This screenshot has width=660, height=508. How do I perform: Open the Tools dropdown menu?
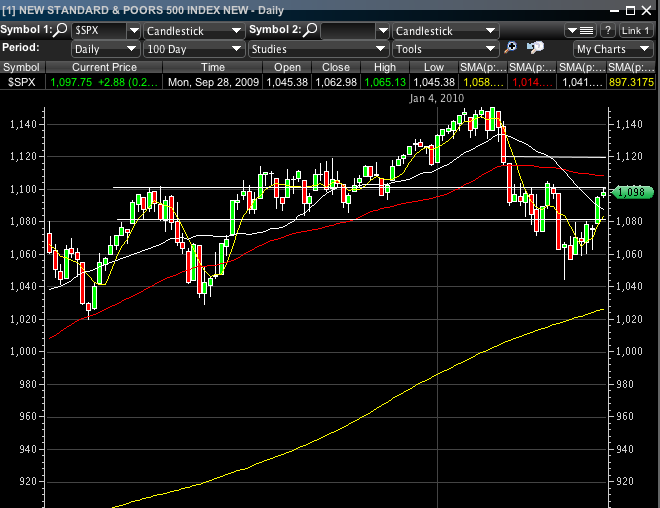(x=444, y=48)
